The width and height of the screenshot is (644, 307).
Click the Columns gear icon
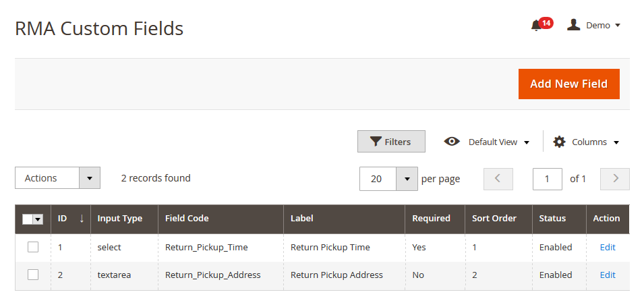tap(559, 142)
